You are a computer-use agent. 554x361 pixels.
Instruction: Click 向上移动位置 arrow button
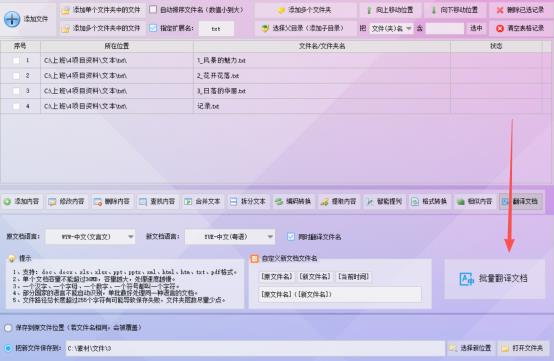[x=390, y=10]
